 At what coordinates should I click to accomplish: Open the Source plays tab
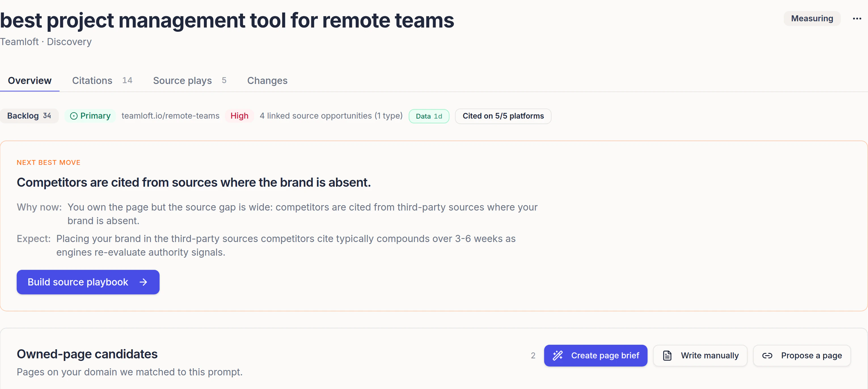[x=189, y=81]
